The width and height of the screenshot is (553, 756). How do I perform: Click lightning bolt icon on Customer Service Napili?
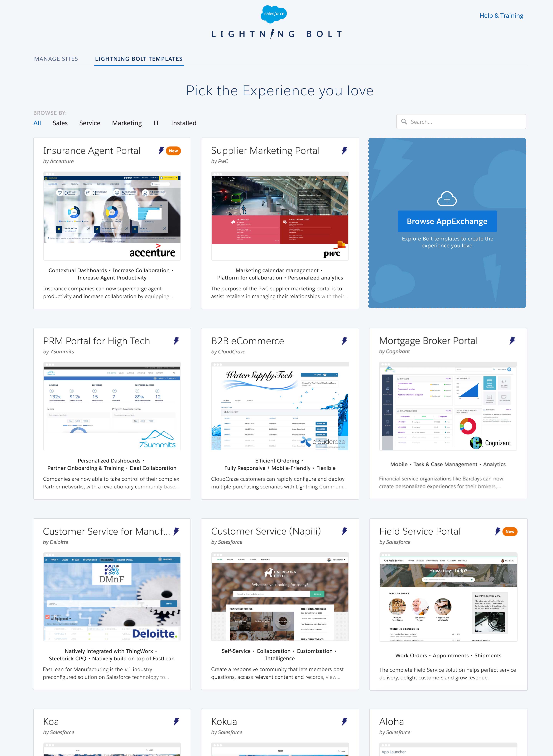pos(344,531)
